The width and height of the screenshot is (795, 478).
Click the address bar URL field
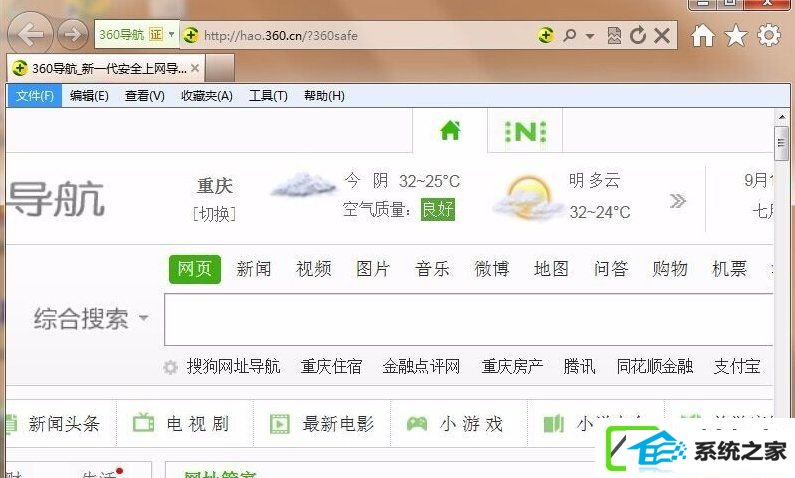(x=280, y=35)
